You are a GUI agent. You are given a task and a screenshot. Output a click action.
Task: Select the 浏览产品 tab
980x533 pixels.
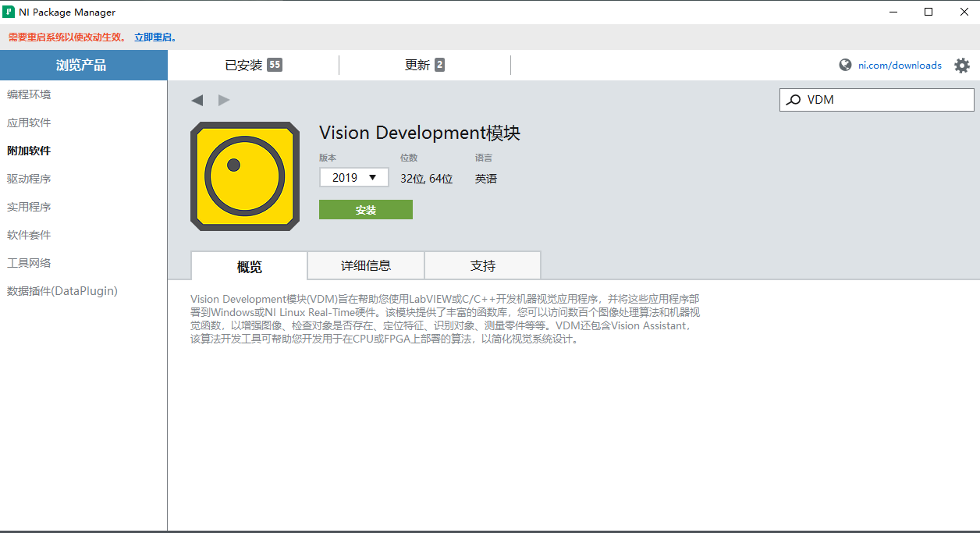[x=83, y=66]
